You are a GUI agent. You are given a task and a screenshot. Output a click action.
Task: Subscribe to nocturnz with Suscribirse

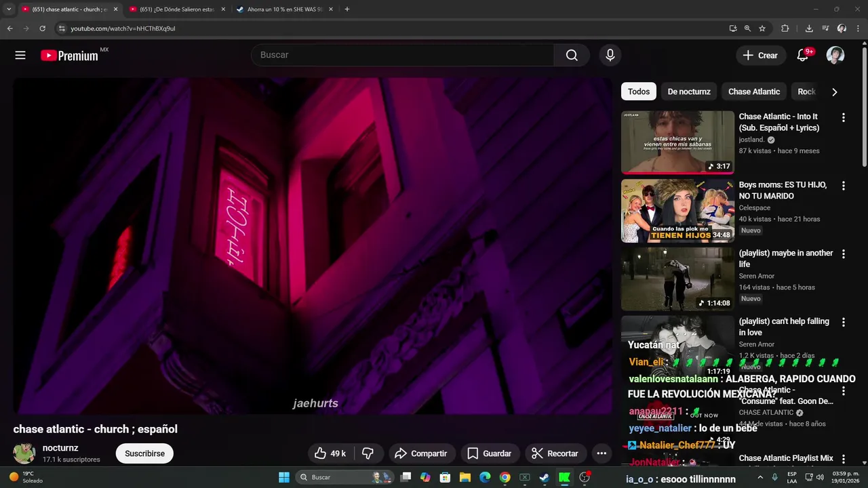coord(144,453)
